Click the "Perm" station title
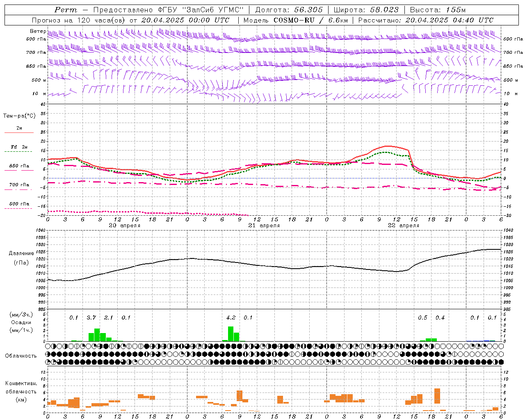The image size is (525, 420). click(x=66, y=10)
